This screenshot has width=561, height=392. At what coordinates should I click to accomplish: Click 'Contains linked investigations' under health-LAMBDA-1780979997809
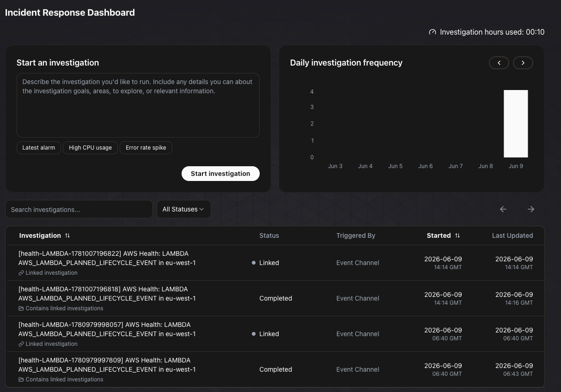pos(65,380)
